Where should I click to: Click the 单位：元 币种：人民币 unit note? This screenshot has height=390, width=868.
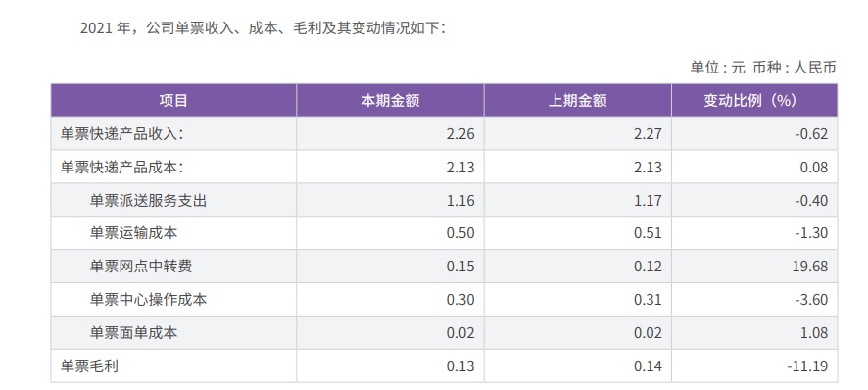coord(763,68)
